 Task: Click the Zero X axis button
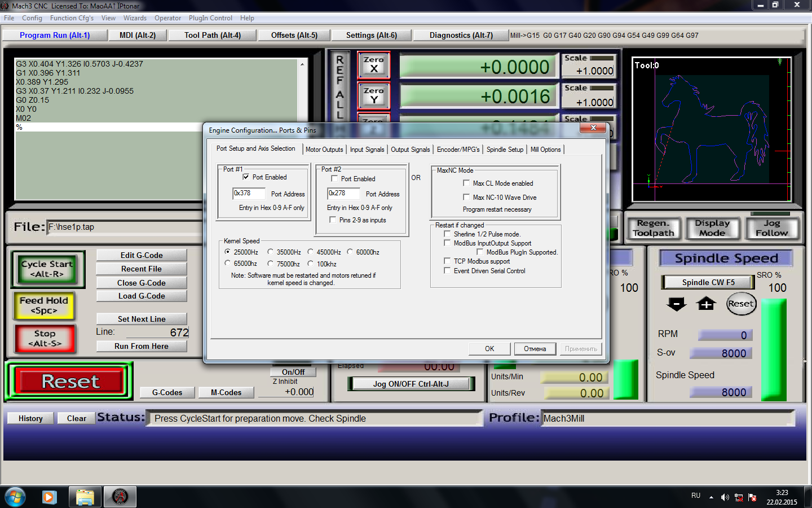coord(373,65)
